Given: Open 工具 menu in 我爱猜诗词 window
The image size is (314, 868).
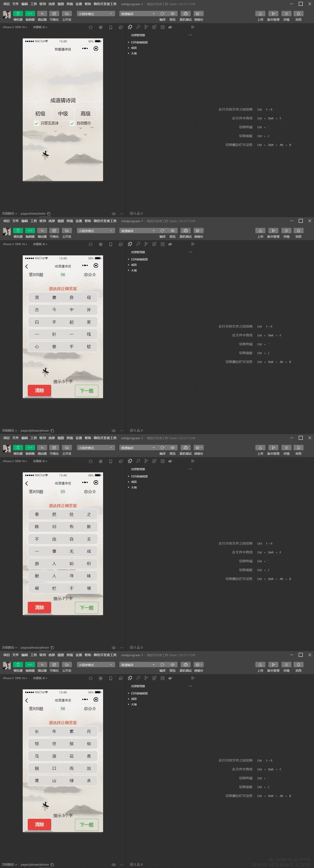Looking at the screenshot, I should coord(34,4).
